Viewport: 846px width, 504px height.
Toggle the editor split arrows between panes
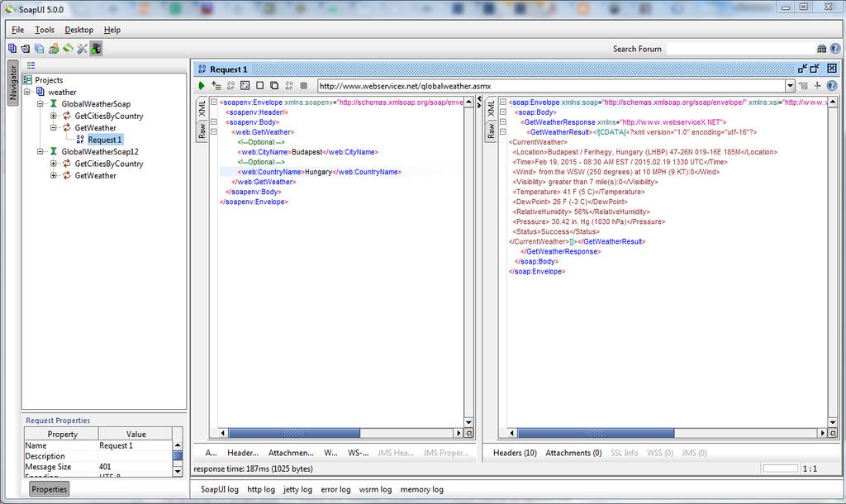point(479,102)
